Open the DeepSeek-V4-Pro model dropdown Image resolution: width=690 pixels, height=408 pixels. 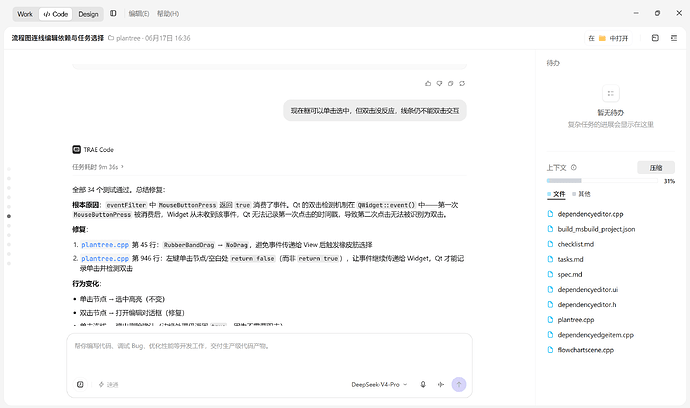[x=379, y=385]
